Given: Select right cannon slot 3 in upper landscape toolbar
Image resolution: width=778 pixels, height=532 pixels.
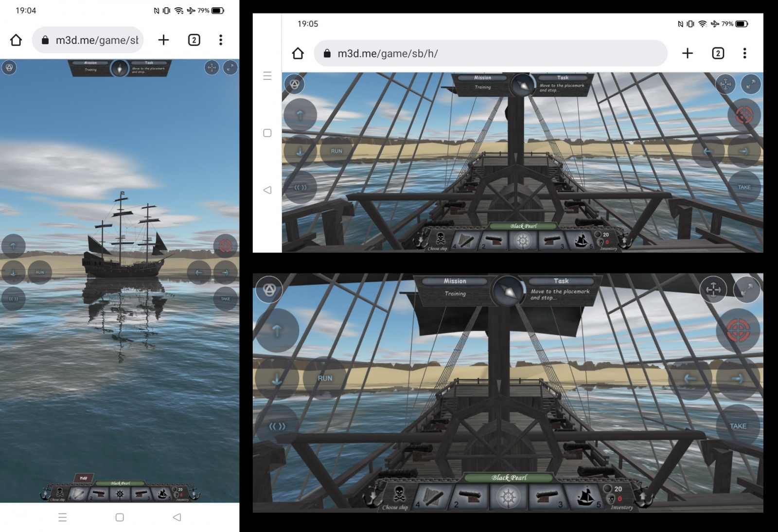Looking at the screenshot, I should [552, 240].
